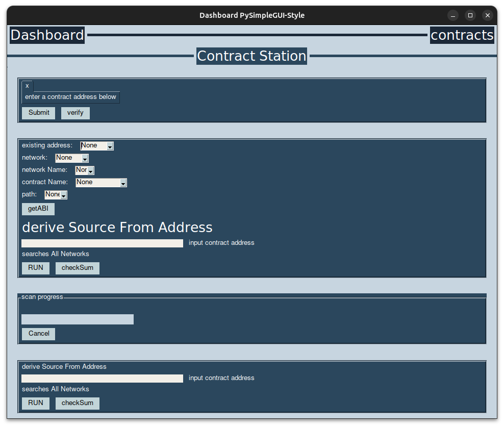Viewport: 504px width, 427px height.
Task: Click the Dashboard header label
Action: pyautogui.click(x=46, y=35)
